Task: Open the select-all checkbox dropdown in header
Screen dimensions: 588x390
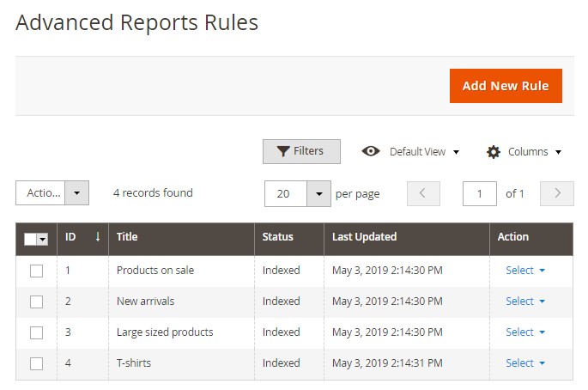Action: tap(42, 239)
